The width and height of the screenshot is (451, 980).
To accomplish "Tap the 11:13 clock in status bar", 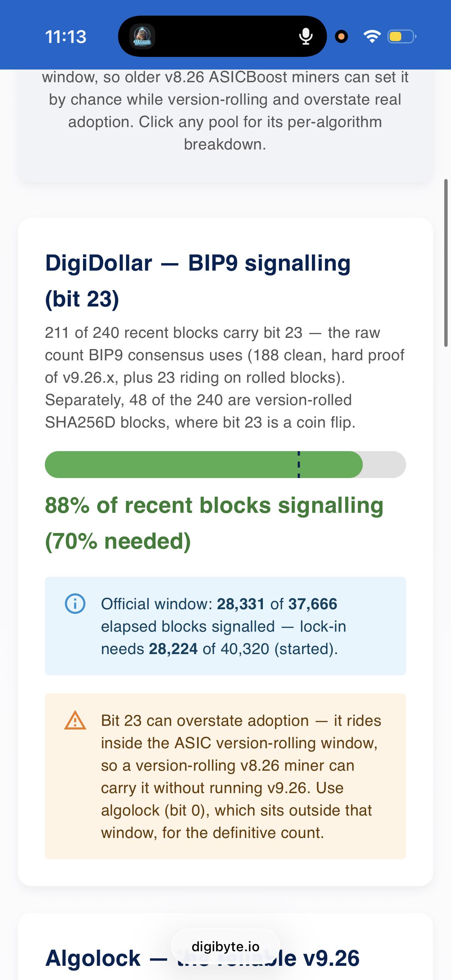I will point(66,37).
